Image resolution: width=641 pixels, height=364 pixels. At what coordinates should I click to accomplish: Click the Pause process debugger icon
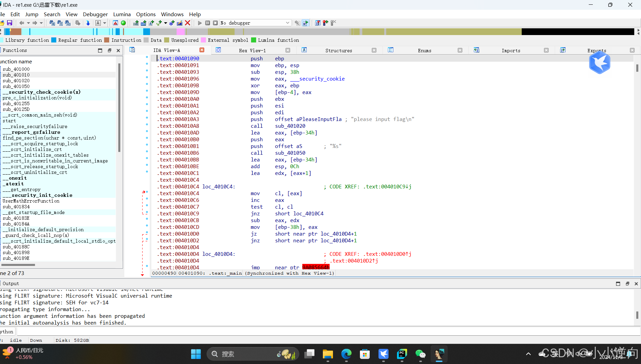[207, 23]
